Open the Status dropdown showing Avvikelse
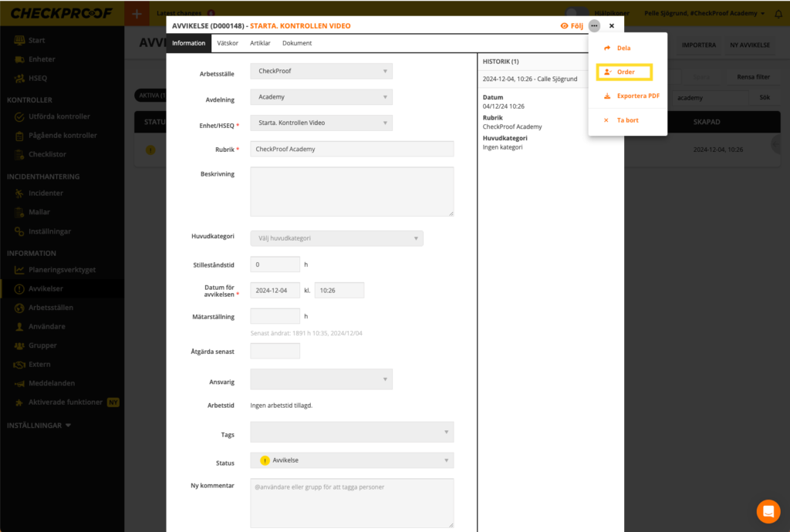790x532 pixels. coord(352,460)
